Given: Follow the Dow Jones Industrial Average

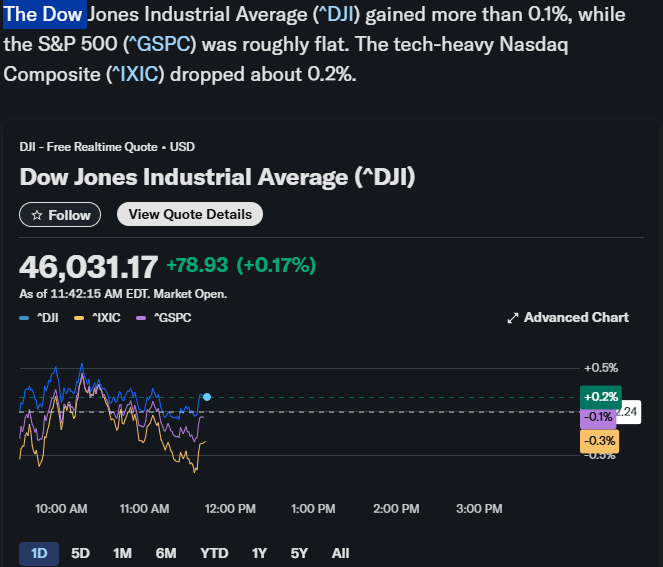Looking at the screenshot, I should tap(60, 215).
